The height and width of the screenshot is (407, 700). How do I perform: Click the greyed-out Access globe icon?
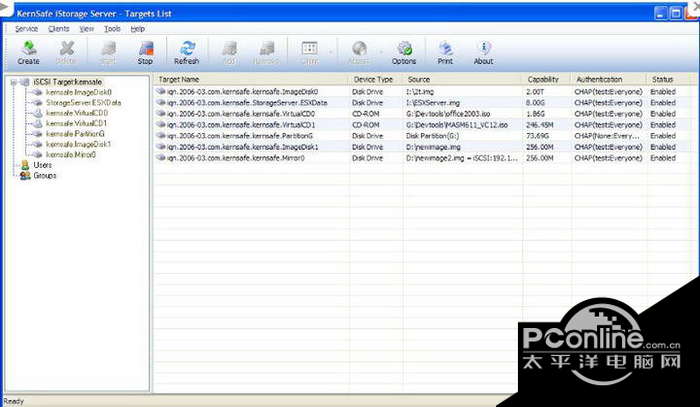click(359, 48)
